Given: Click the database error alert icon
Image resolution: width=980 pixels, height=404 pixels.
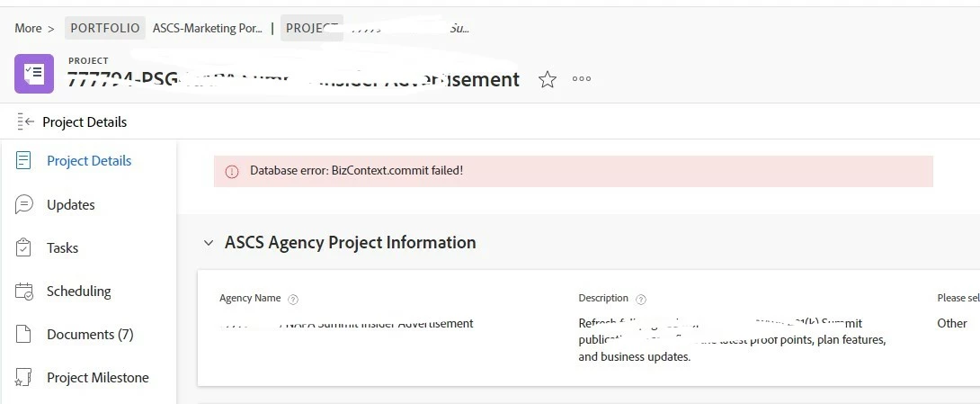Looking at the screenshot, I should click(232, 171).
